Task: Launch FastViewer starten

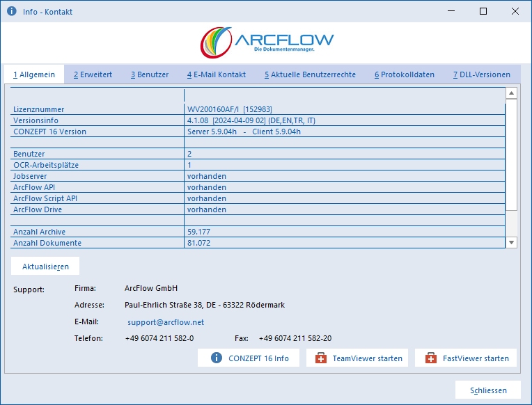Action: (465, 358)
